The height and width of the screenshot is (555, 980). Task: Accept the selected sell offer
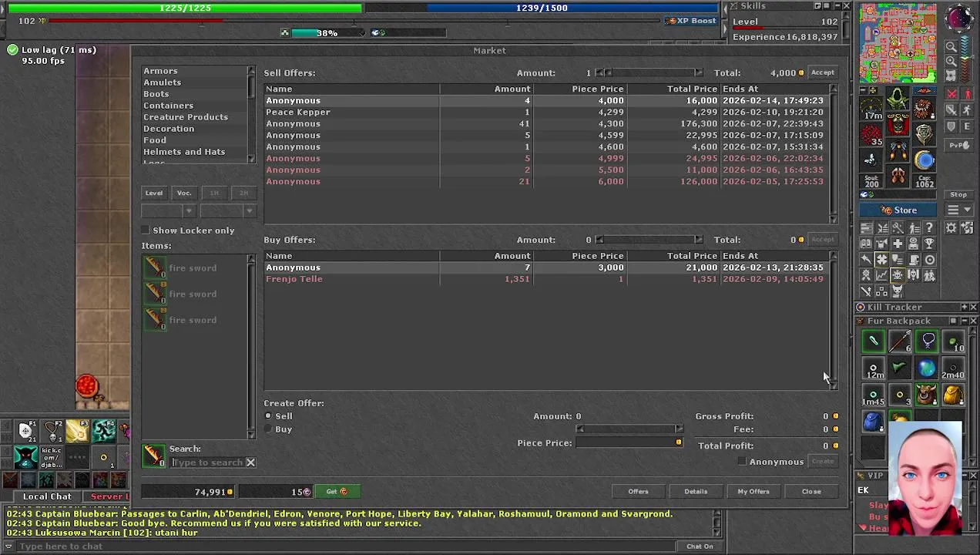click(x=822, y=73)
